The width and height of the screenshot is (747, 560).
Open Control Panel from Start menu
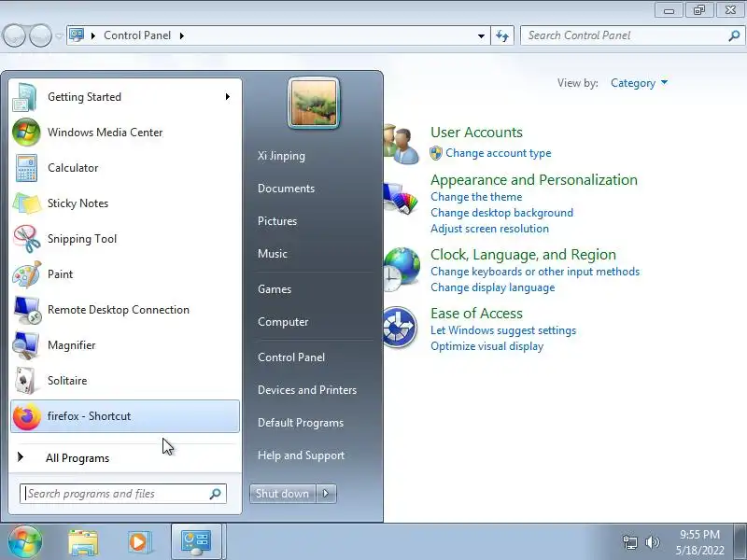pyautogui.click(x=291, y=357)
